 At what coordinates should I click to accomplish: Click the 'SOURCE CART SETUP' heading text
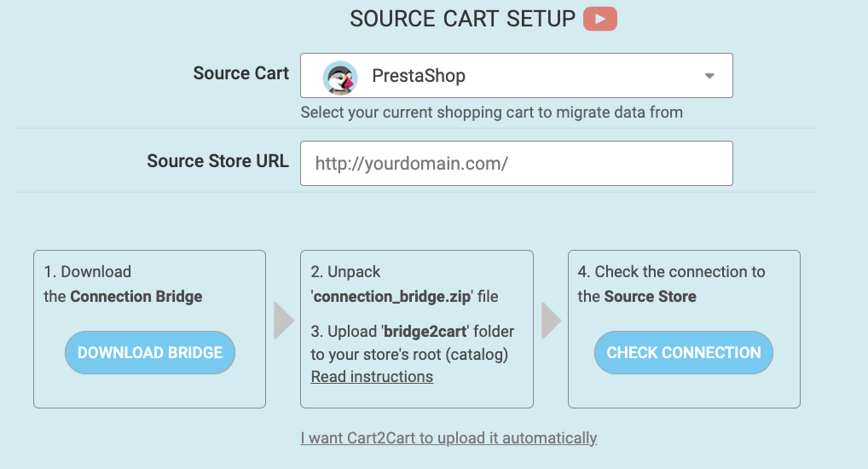pos(463,19)
